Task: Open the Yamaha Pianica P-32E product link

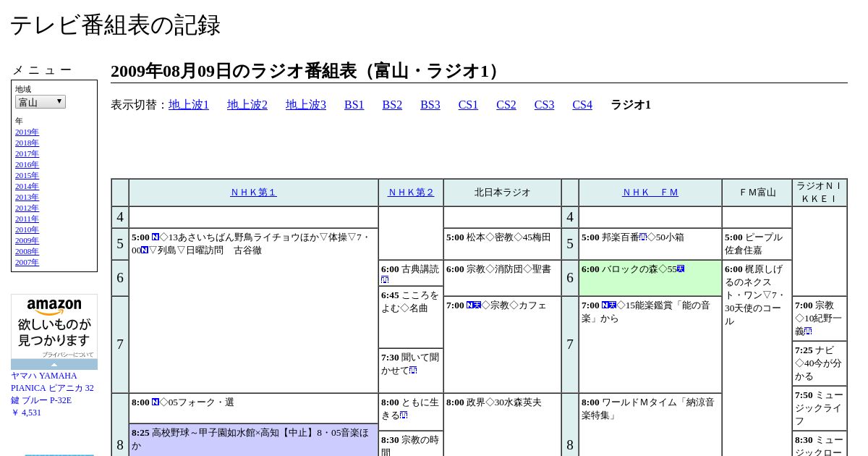Action: pos(52,388)
